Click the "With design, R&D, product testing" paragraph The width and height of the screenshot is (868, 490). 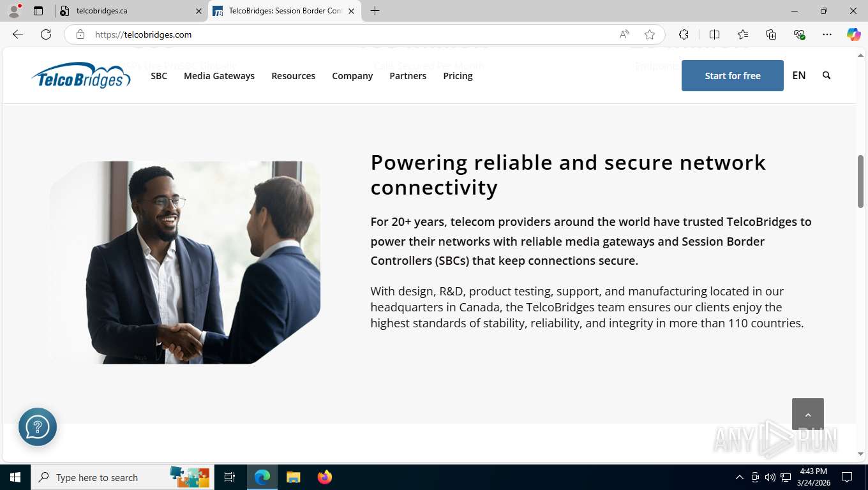[587, 307]
